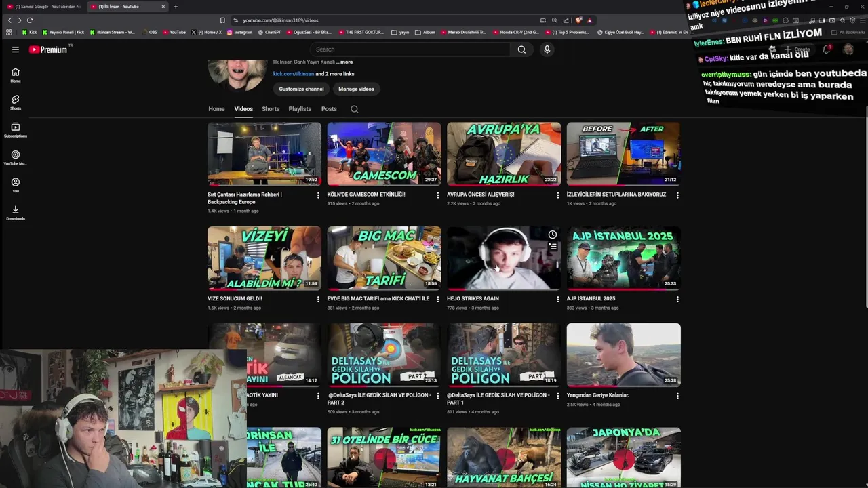Viewport: 868px width, 488px height.
Task: Close the İlk İnsan - YouTube tab
Action: coord(163,7)
